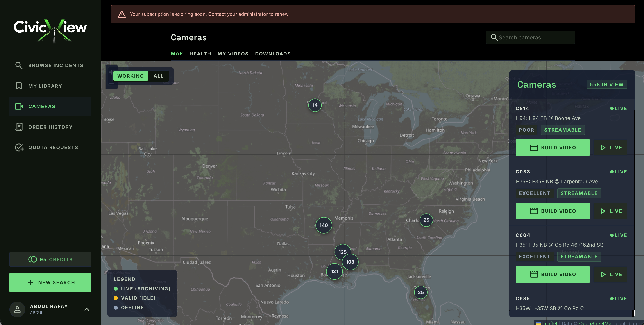Click the plus icon in New Search
The height and width of the screenshot is (325, 644).
[x=30, y=282]
